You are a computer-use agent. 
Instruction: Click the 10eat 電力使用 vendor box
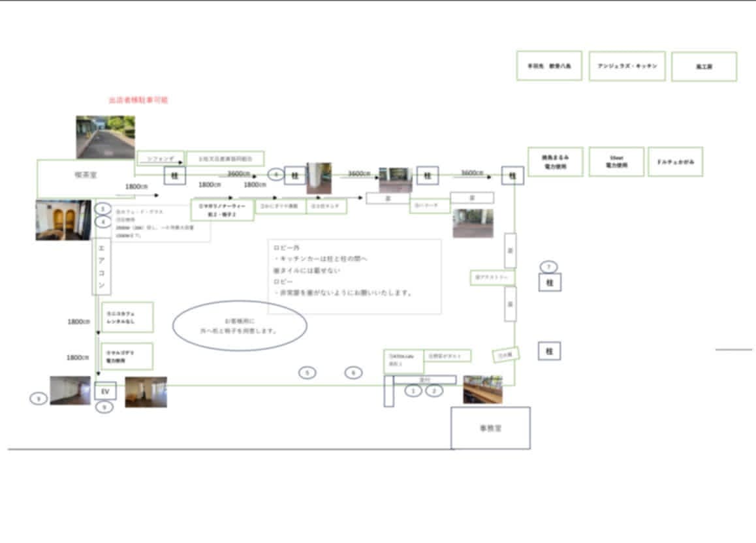click(x=616, y=162)
